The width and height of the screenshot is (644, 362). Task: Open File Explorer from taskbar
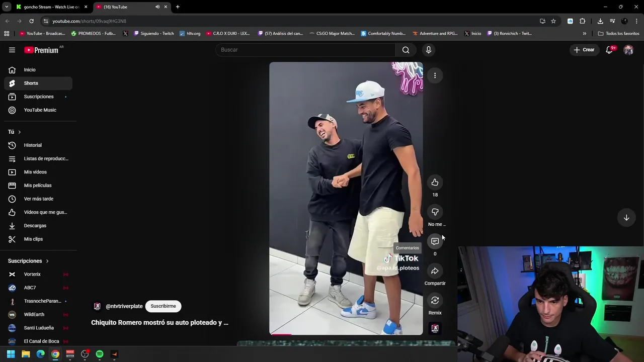[26, 354]
